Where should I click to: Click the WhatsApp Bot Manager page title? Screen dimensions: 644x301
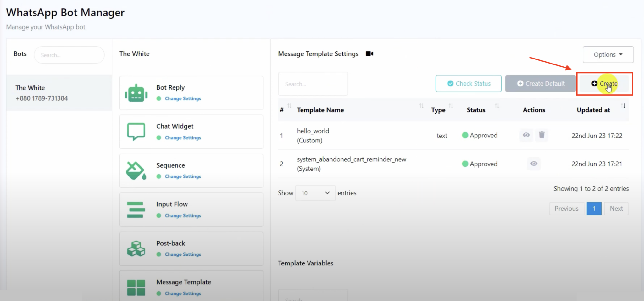click(65, 13)
